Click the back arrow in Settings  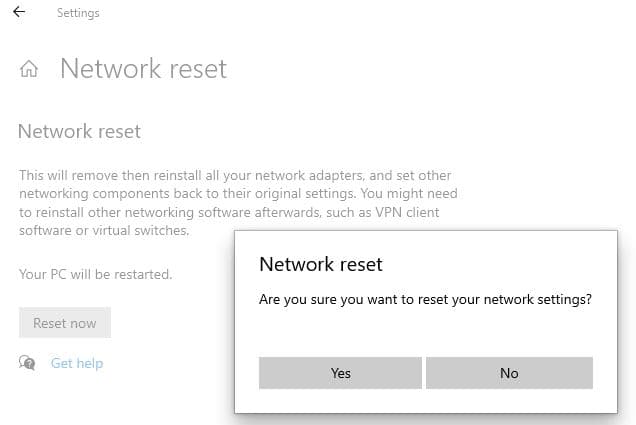click(x=19, y=13)
